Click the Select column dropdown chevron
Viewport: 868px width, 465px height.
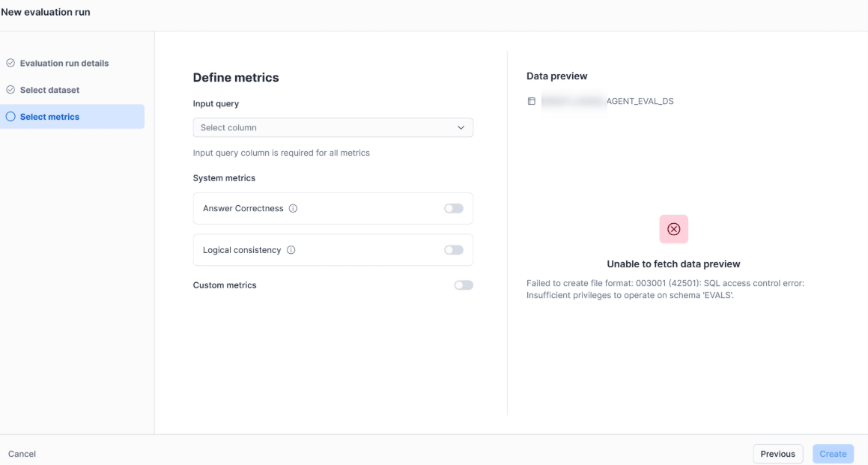click(x=461, y=128)
